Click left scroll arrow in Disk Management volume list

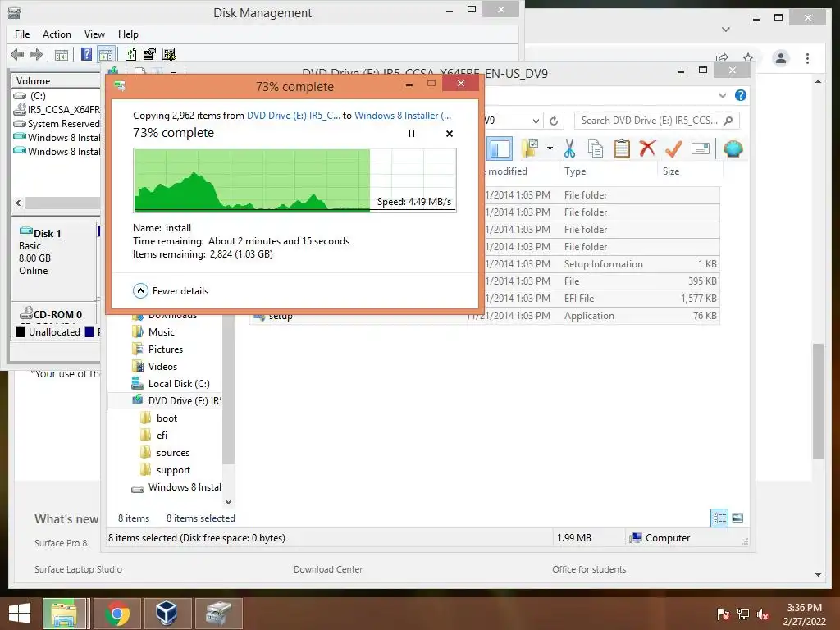click(x=19, y=203)
